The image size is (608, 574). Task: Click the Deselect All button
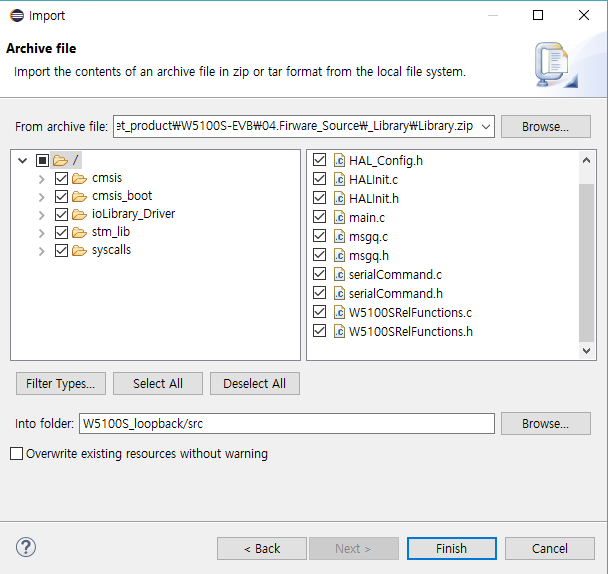pos(255,384)
